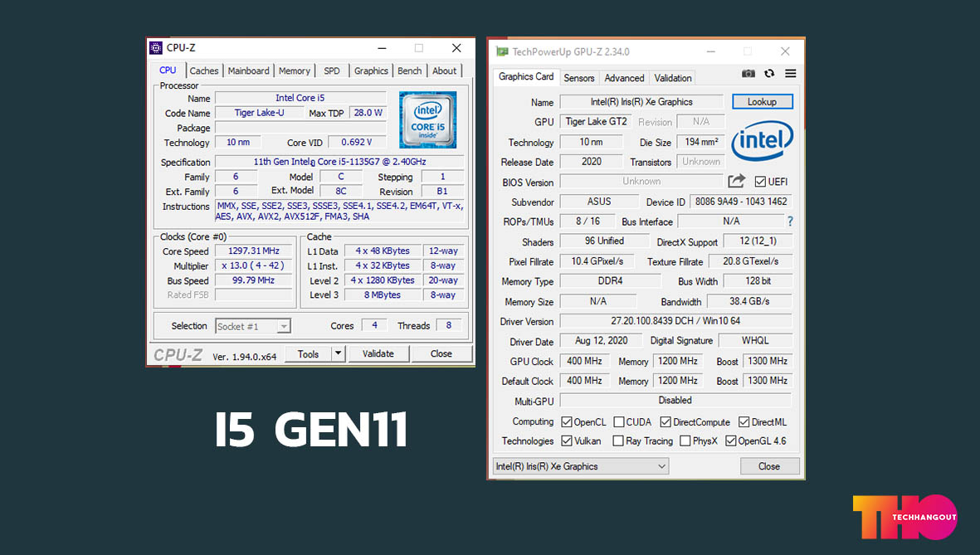Image resolution: width=980 pixels, height=555 pixels.
Task: Click the Digital Signature value WHQL
Action: pos(756,341)
